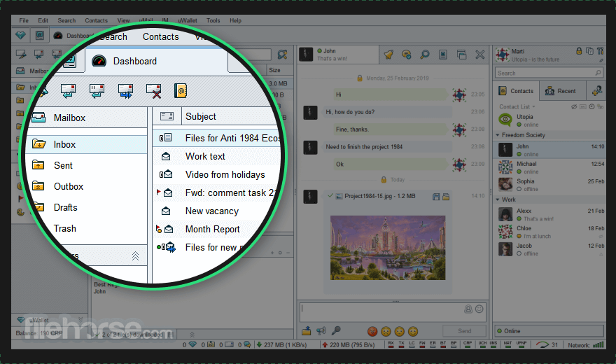616x364 pixels.
Task: Click the megaphone icon below chat input
Action: coord(321,331)
